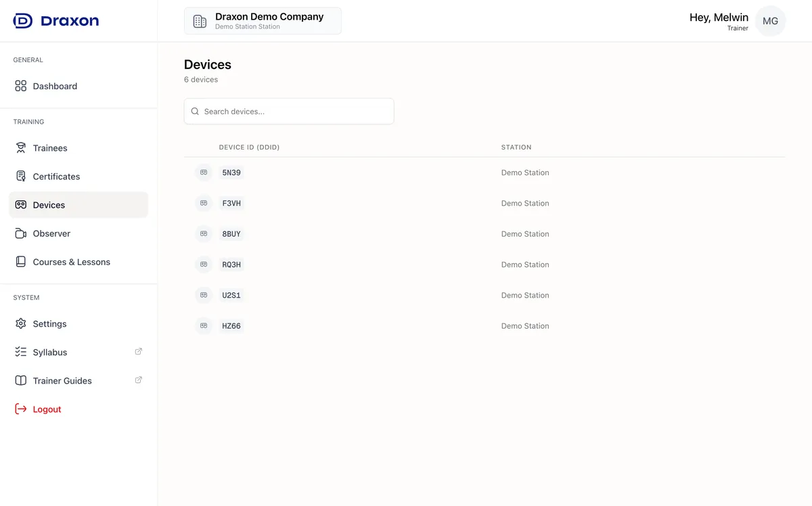Click the Devices page heading
The height and width of the screenshot is (506, 812).
[208, 65]
